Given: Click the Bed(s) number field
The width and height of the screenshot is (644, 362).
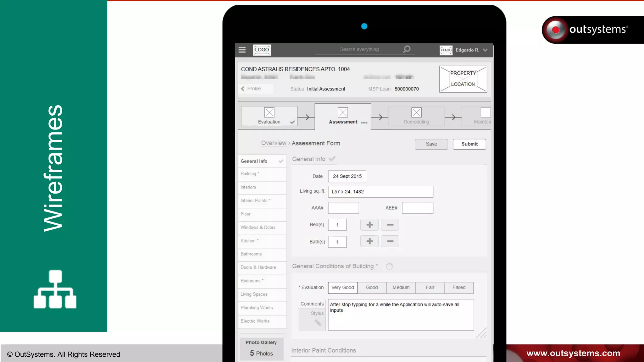Looking at the screenshot, I should pos(337,225).
